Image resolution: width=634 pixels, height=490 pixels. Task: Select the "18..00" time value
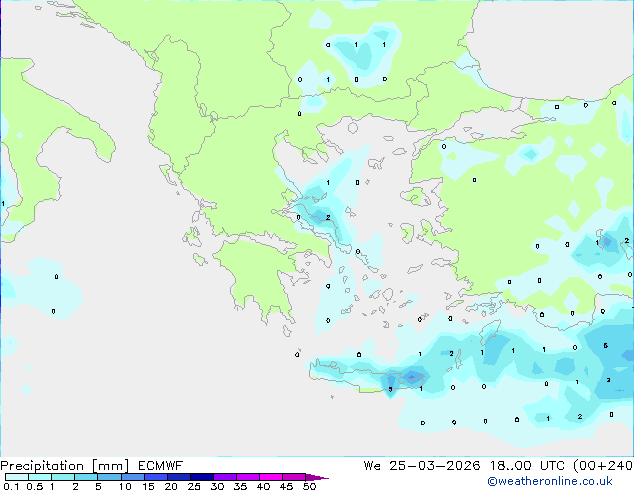click(510, 466)
